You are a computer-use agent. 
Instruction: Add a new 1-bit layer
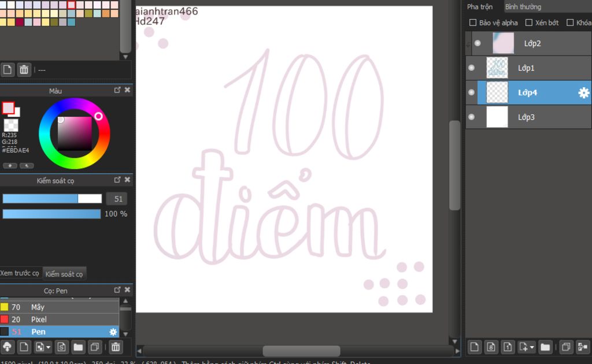tap(508, 347)
